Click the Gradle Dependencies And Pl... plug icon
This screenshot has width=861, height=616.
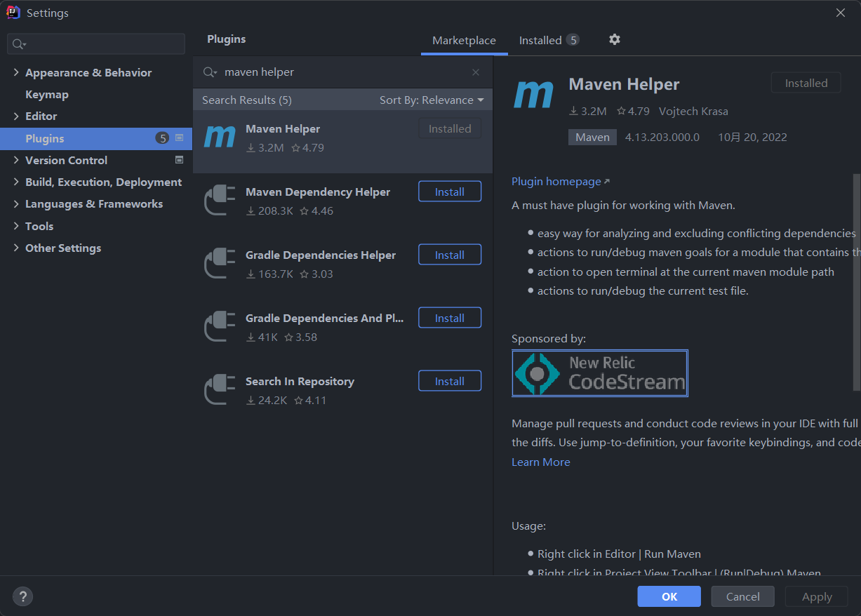pyautogui.click(x=219, y=326)
